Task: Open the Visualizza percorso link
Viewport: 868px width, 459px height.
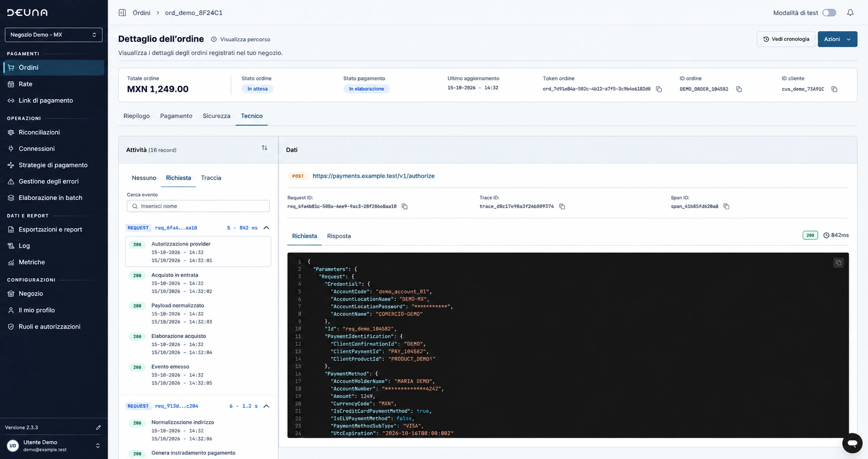Action: point(241,39)
